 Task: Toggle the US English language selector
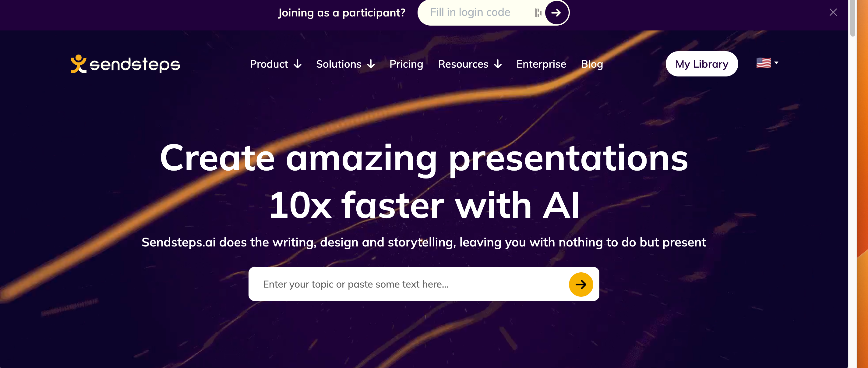(x=768, y=63)
